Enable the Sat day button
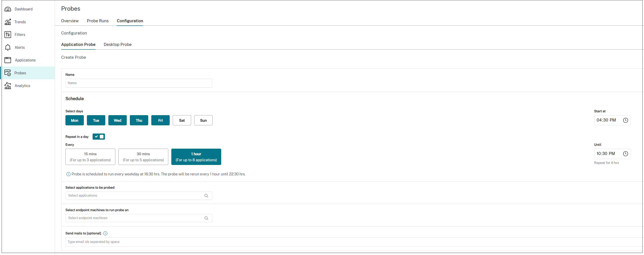The width and height of the screenshot is (644, 255). pyautogui.click(x=182, y=120)
